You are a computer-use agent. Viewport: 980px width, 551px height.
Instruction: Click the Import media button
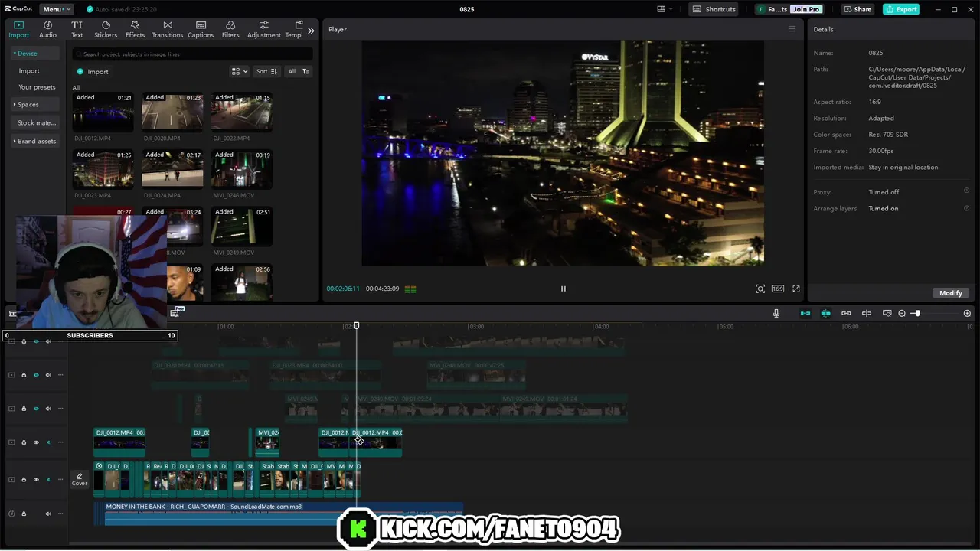pyautogui.click(x=93, y=71)
